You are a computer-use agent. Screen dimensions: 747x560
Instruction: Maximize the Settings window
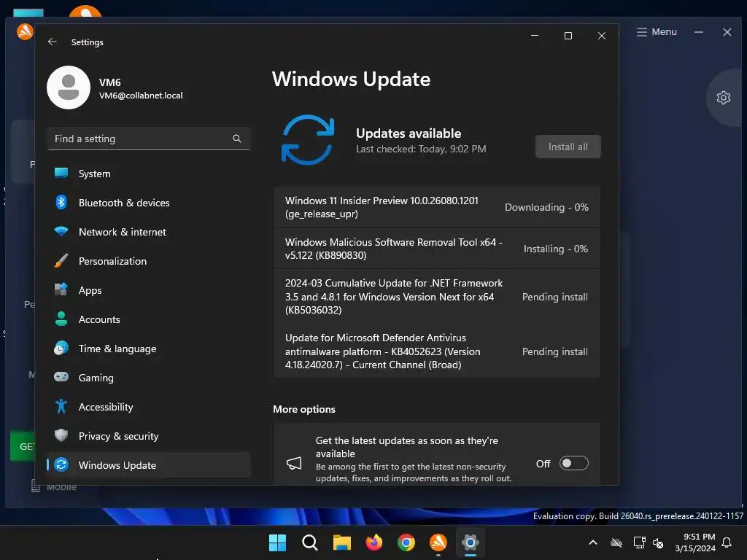point(568,36)
